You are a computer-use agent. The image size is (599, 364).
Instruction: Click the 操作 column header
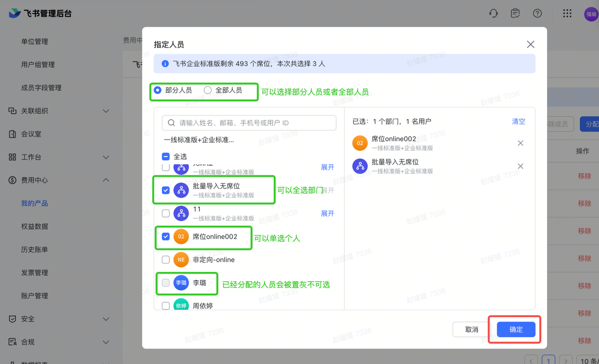pyautogui.click(x=583, y=151)
